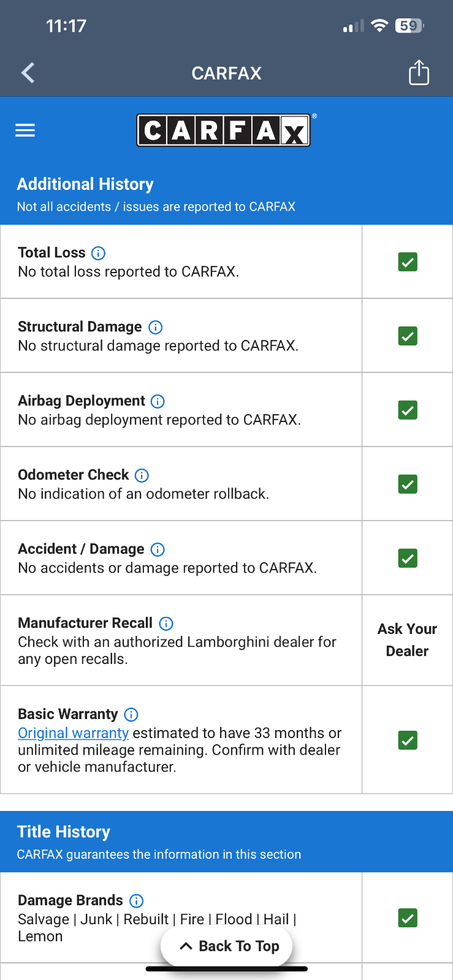Click the Airbag Deployment green checkmark
Viewport: 453px width, 980px height.
pos(408,410)
